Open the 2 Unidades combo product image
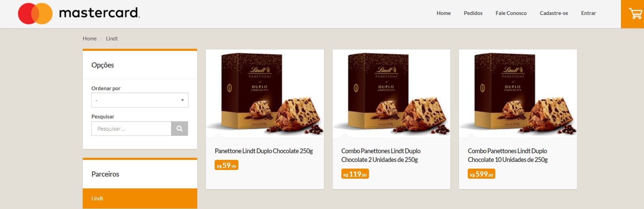644x209 pixels. click(x=391, y=93)
